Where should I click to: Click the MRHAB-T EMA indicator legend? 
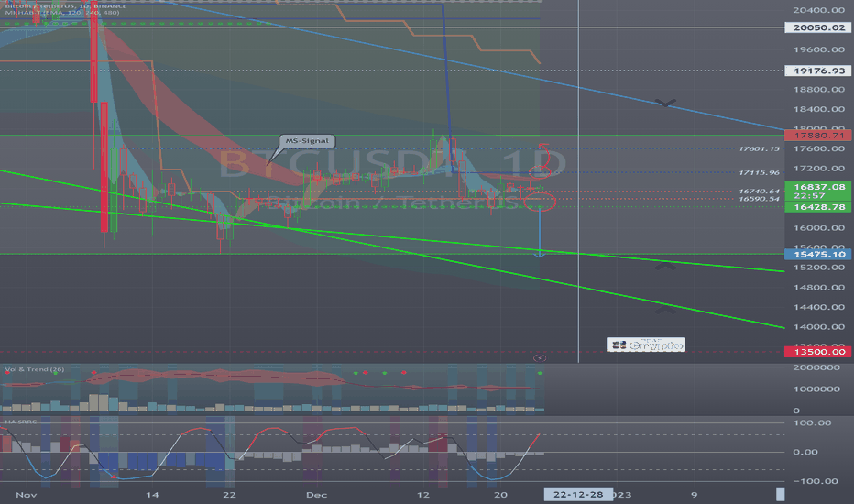[61, 12]
